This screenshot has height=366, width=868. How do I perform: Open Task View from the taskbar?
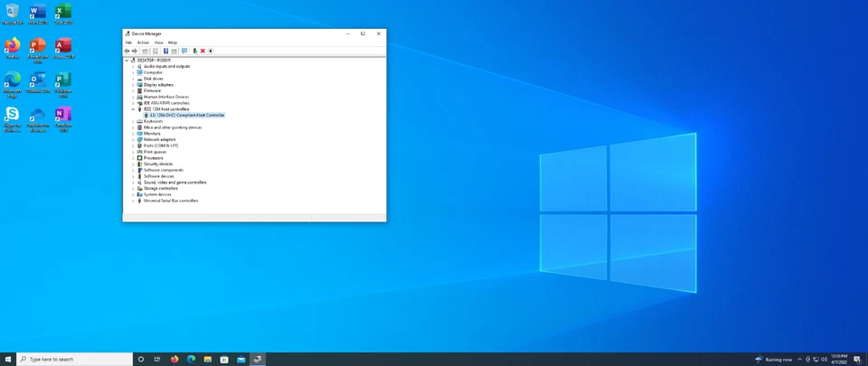pyautogui.click(x=157, y=360)
